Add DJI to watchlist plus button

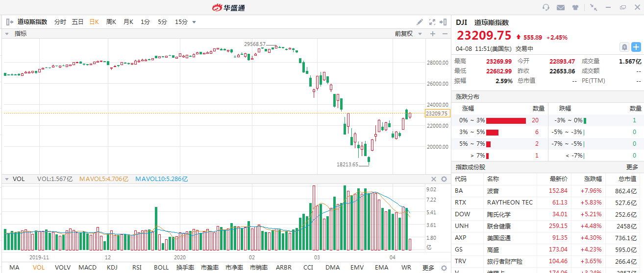click(x=636, y=47)
